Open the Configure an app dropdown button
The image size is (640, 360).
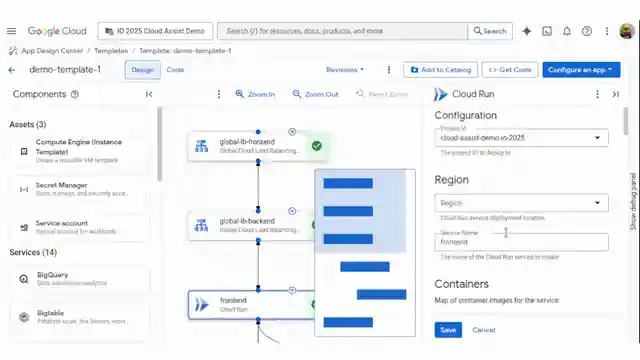click(581, 70)
